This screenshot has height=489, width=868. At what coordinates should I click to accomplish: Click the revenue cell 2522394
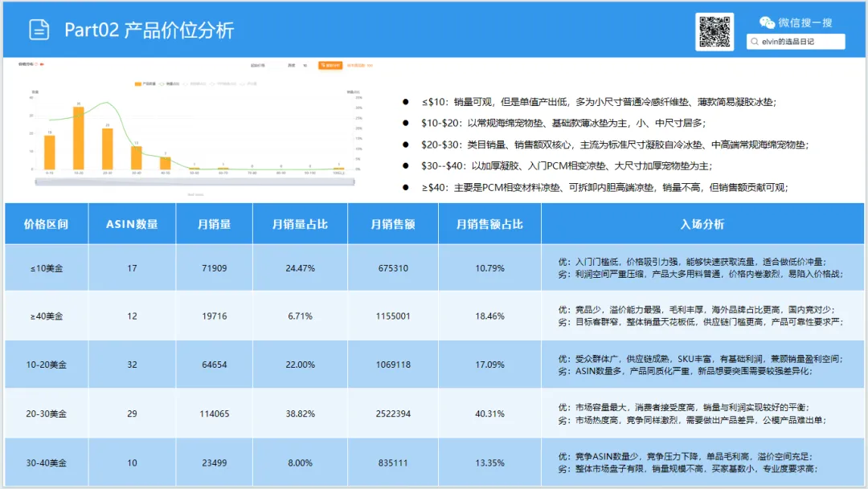point(393,414)
